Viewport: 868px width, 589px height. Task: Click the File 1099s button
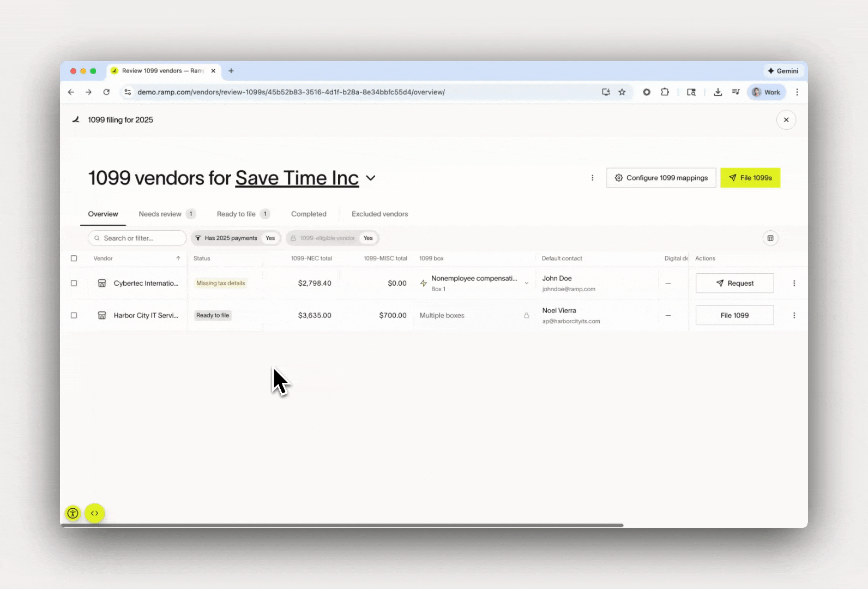tap(750, 178)
